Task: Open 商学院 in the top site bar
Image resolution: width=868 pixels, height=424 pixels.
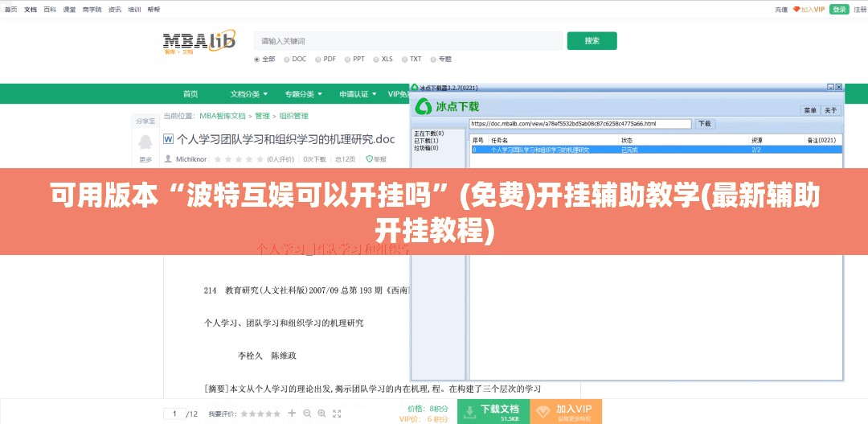Action: point(92,10)
